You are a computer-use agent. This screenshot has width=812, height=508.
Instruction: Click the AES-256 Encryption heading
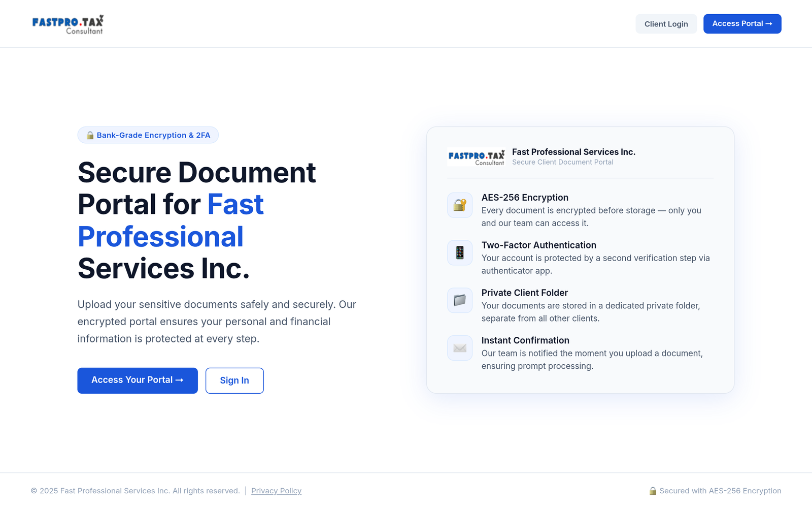525,198
